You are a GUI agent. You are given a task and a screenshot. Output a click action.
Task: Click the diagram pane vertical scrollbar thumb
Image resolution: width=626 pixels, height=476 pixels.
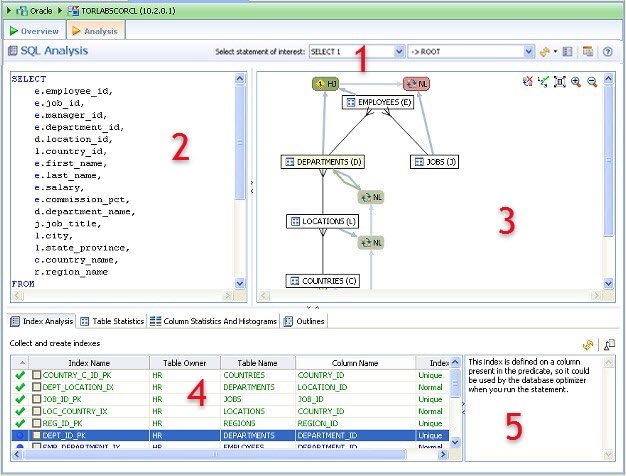[x=608, y=160]
